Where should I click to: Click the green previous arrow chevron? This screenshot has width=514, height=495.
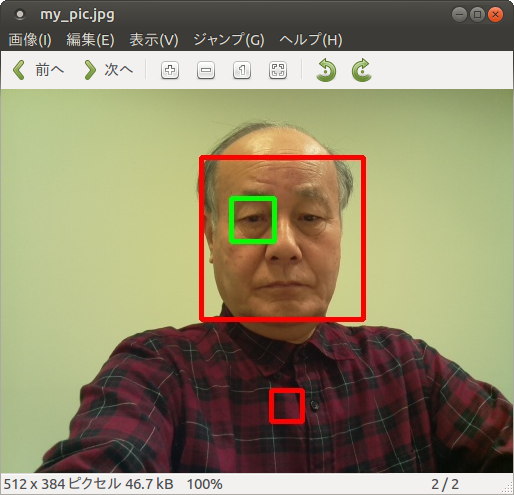point(19,70)
